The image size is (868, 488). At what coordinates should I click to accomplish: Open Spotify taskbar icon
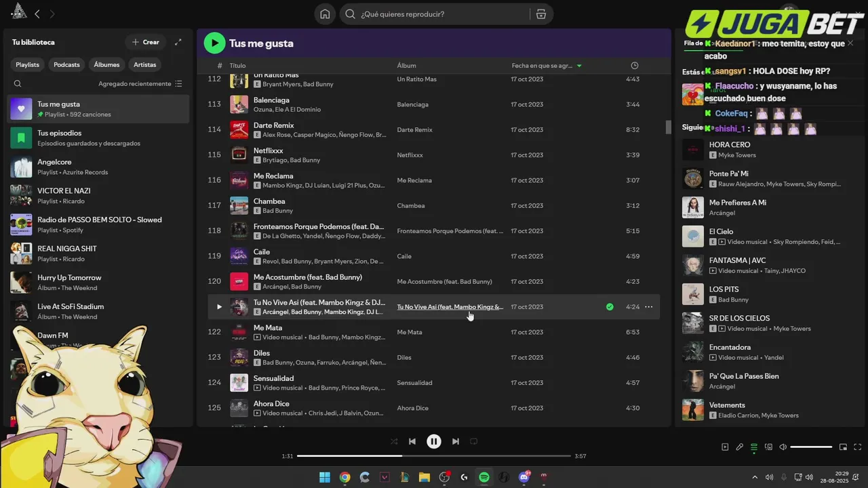pos(484,477)
